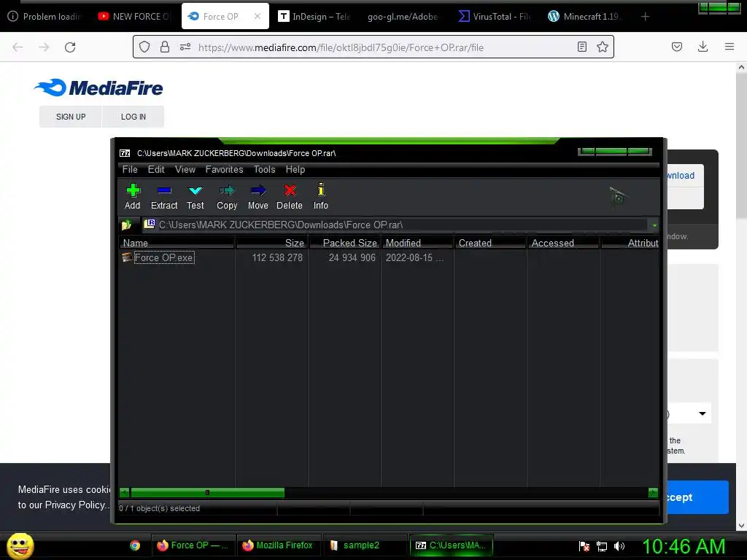Screen dimensions: 747x560
Task: Open the Firefox hamburger menu
Action: (729, 47)
